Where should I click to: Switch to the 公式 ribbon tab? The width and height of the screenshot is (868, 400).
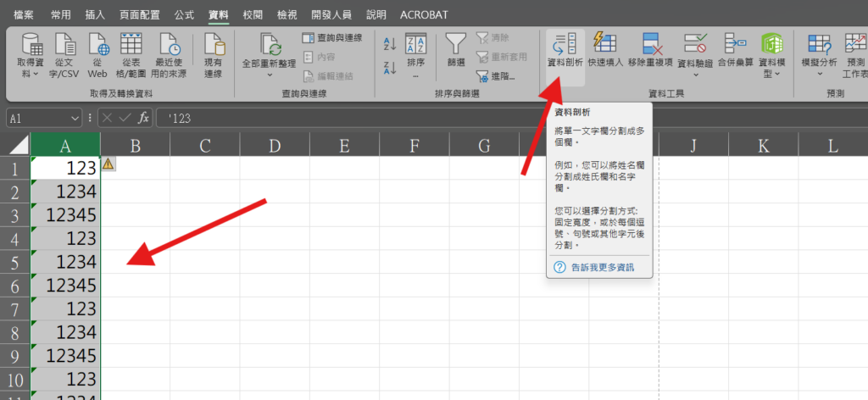click(x=184, y=14)
